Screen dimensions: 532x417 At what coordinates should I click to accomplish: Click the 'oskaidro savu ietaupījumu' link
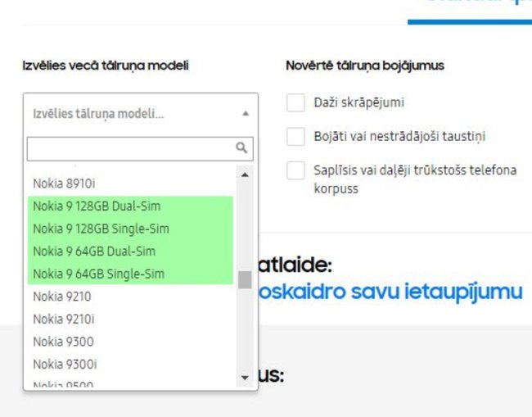[390, 292]
